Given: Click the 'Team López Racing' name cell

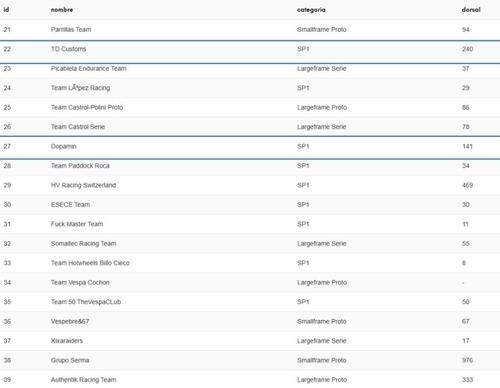Looking at the screenshot, I should pyautogui.click(x=80, y=88).
